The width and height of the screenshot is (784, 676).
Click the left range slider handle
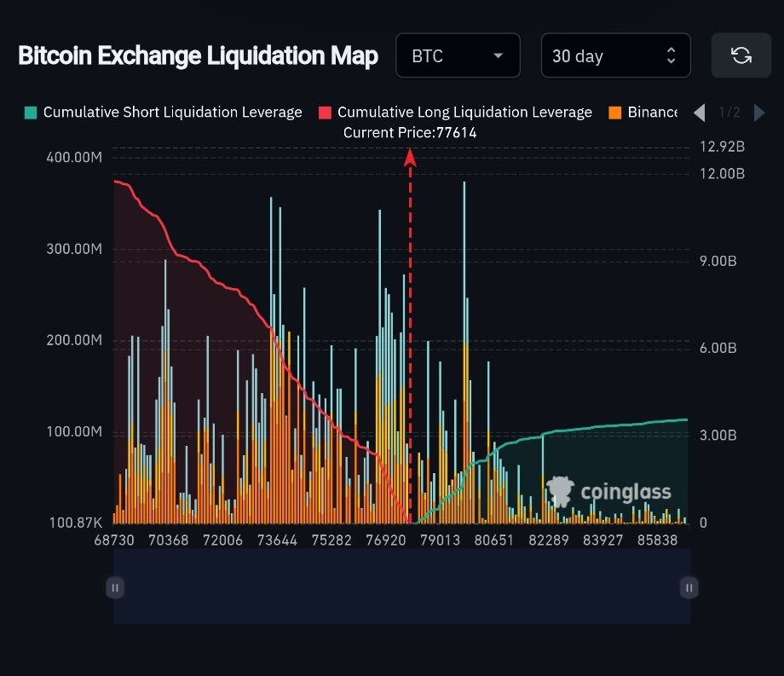click(115, 586)
